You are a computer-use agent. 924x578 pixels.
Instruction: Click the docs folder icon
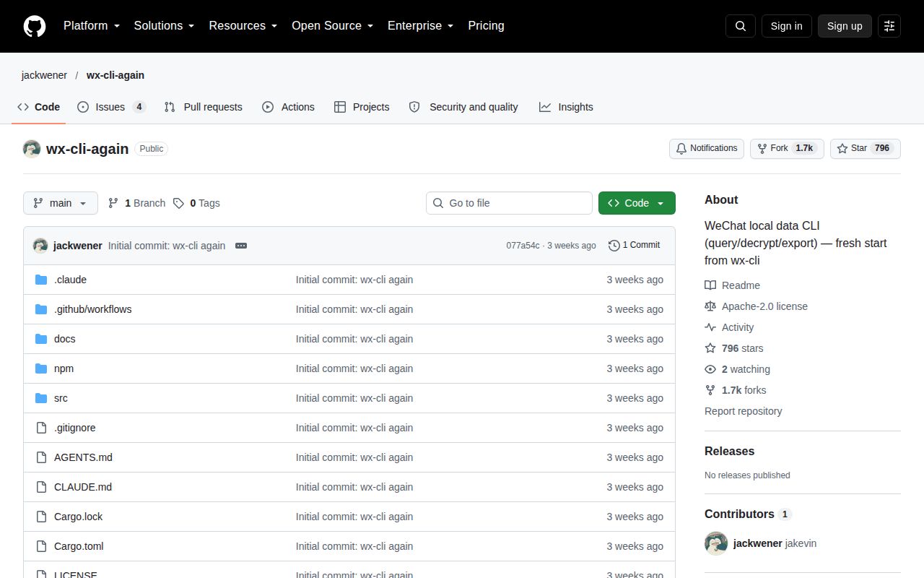point(41,339)
